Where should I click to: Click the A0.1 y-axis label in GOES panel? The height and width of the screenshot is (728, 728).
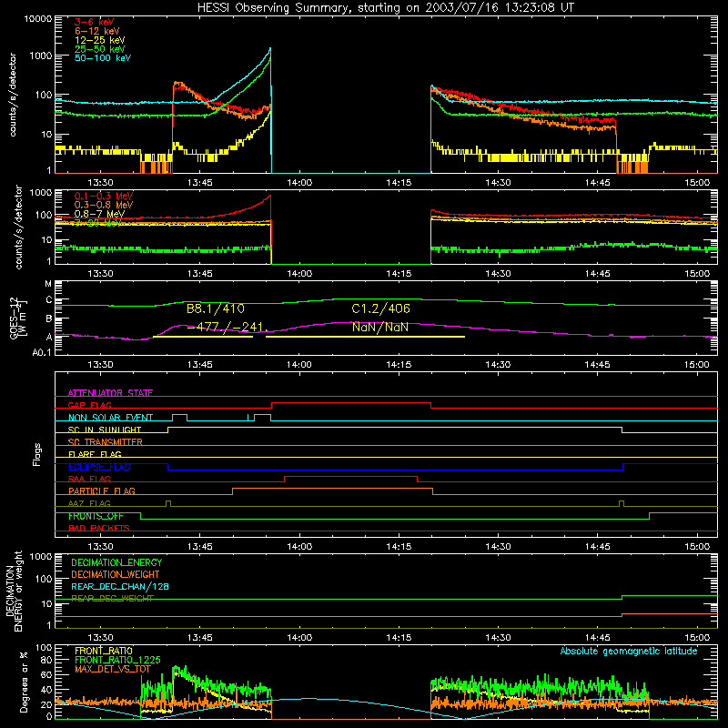click(42, 352)
